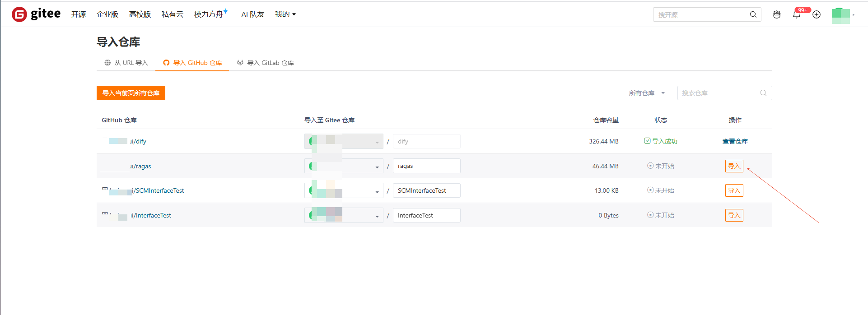Viewport: 868px width, 315px height.
Task: Open namespace dropdown for InterfaceTest row
Action: 344,215
